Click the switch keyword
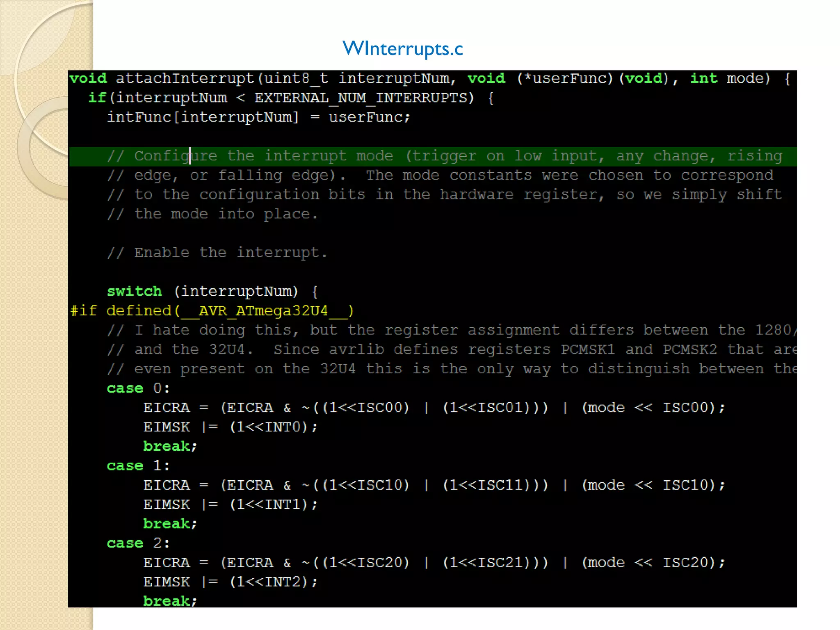 (x=134, y=291)
